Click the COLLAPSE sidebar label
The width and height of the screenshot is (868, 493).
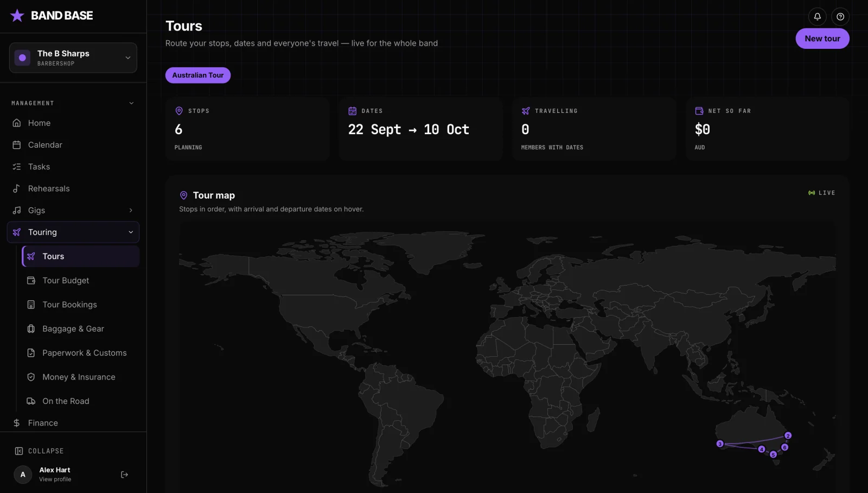pos(46,451)
